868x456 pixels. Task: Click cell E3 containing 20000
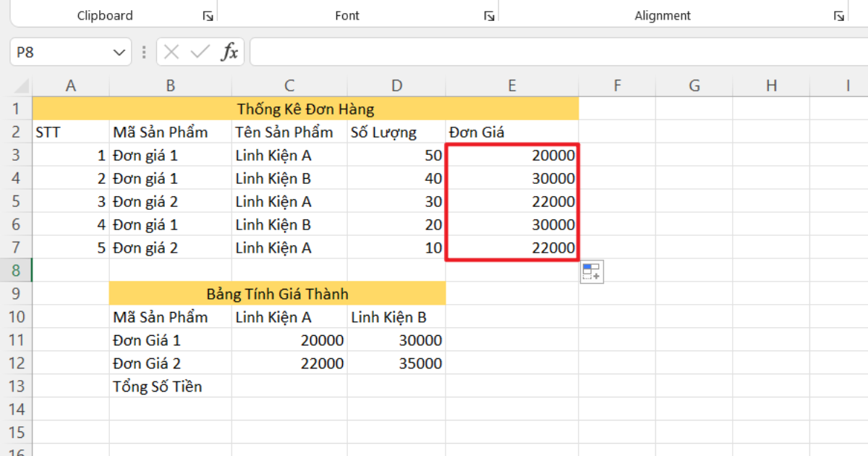click(x=512, y=155)
